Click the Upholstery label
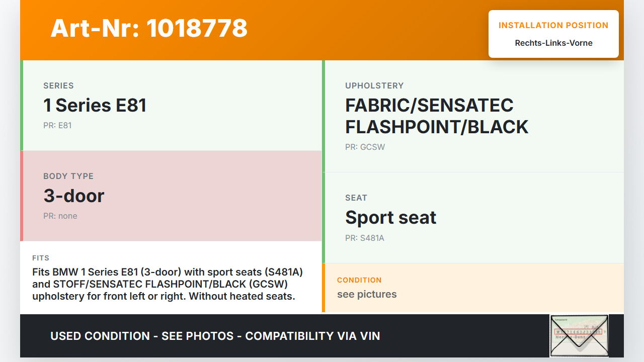The height and width of the screenshot is (362, 644). coord(374,85)
